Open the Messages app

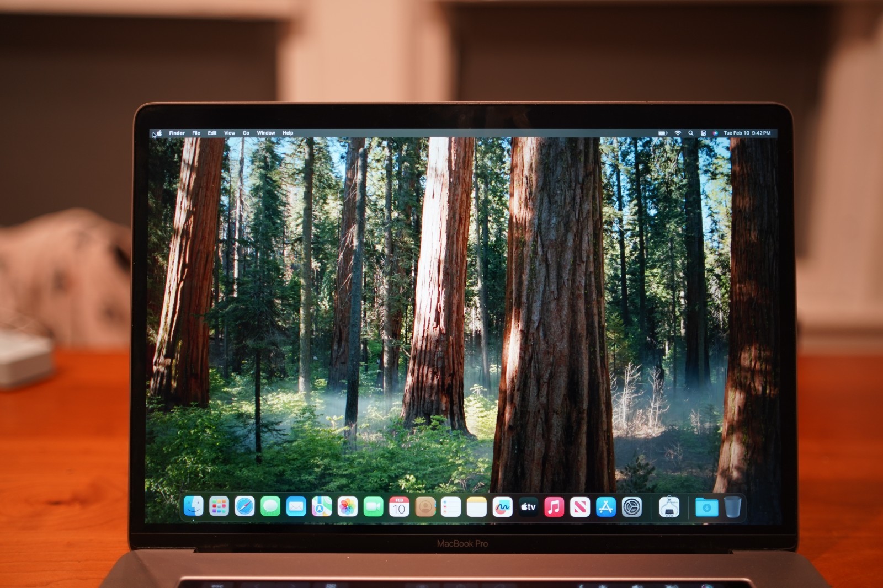coord(270,506)
